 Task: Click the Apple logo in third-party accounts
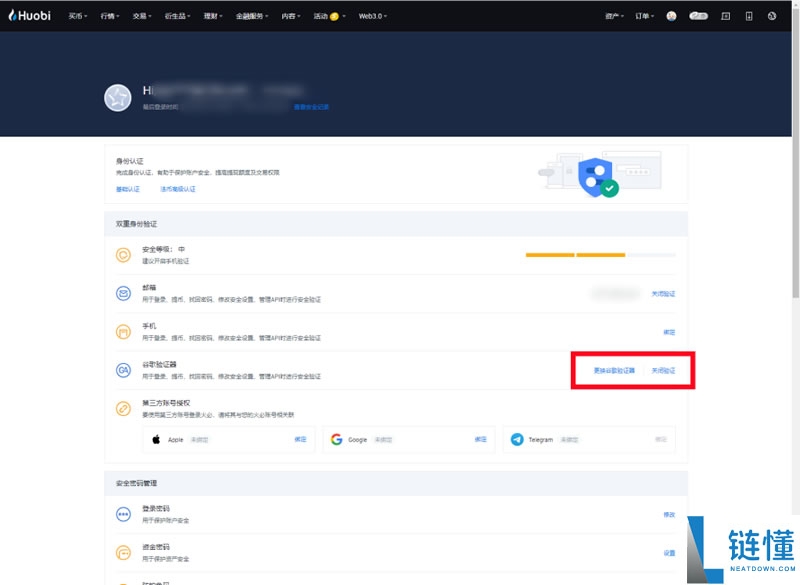156,439
